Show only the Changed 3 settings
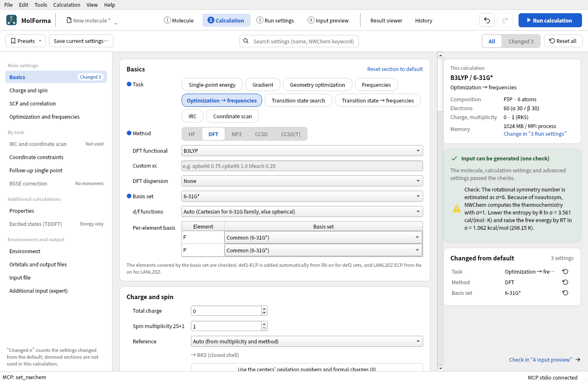The image size is (588, 383). [x=521, y=41]
